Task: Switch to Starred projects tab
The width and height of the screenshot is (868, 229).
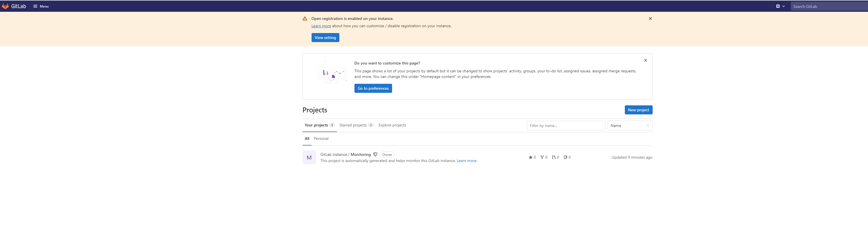Action: pyautogui.click(x=356, y=125)
